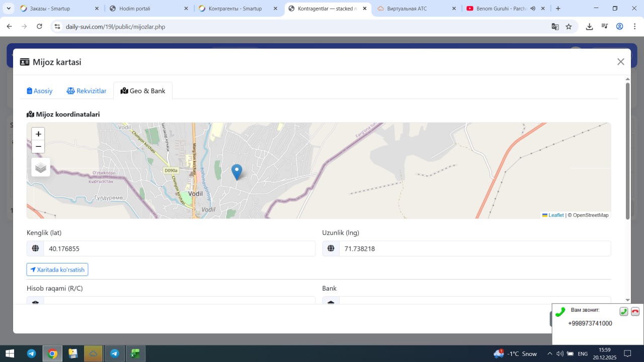
Task: Translate this page with Google Translate
Action: click(x=555, y=27)
